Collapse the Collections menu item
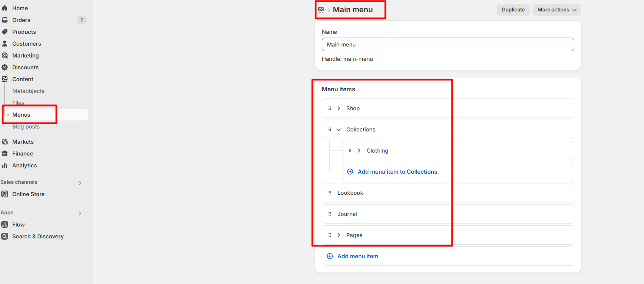The image size is (644, 284). click(339, 129)
